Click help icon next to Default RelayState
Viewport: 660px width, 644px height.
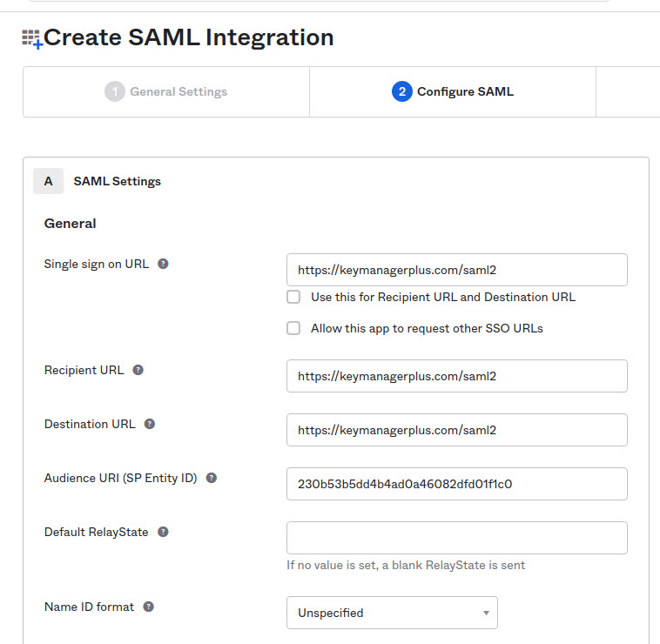coord(163,532)
